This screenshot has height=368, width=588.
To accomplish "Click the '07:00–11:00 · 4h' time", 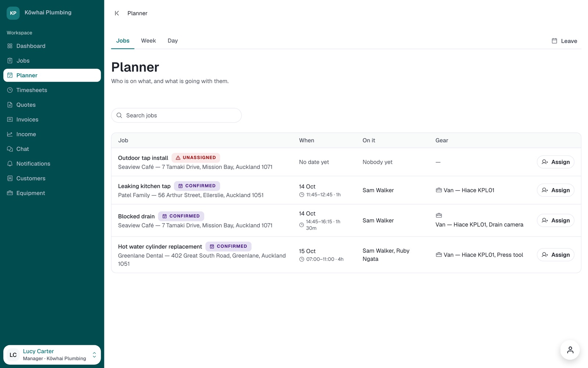I will point(325,259).
